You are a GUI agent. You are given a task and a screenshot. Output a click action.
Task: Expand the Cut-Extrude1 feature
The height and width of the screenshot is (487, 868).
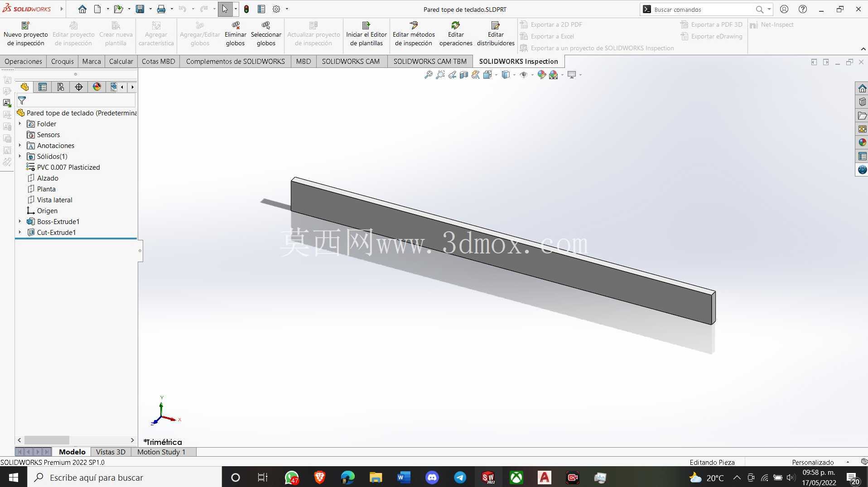tap(20, 232)
